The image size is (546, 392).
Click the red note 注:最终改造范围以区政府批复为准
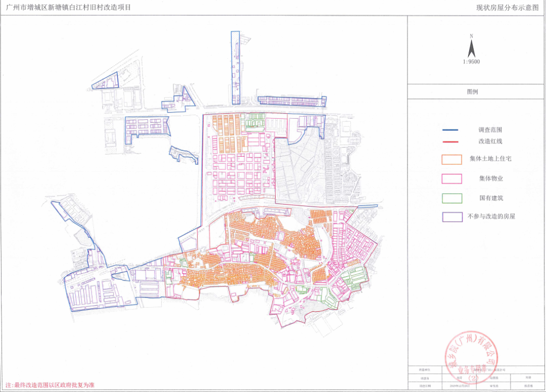tap(50, 385)
